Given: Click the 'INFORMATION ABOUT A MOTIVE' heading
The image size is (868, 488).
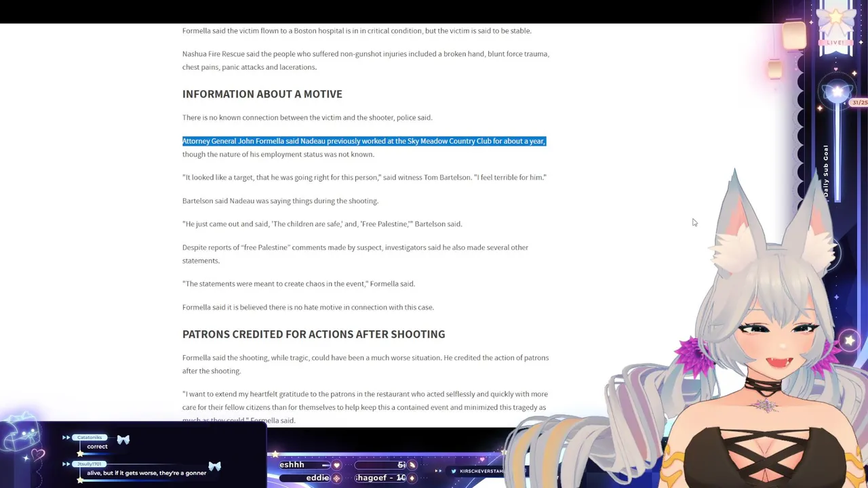Looking at the screenshot, I should [x=262, y=94].
